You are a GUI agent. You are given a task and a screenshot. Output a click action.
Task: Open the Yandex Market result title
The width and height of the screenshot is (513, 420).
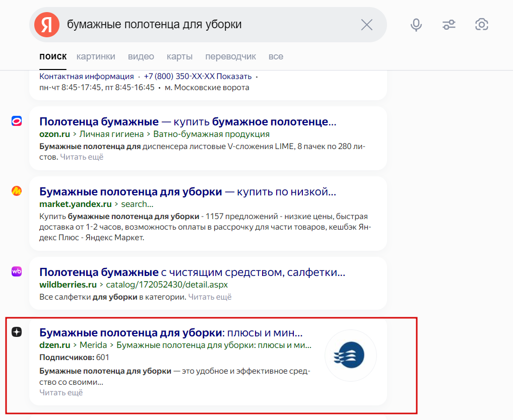[x=188, y=191]
